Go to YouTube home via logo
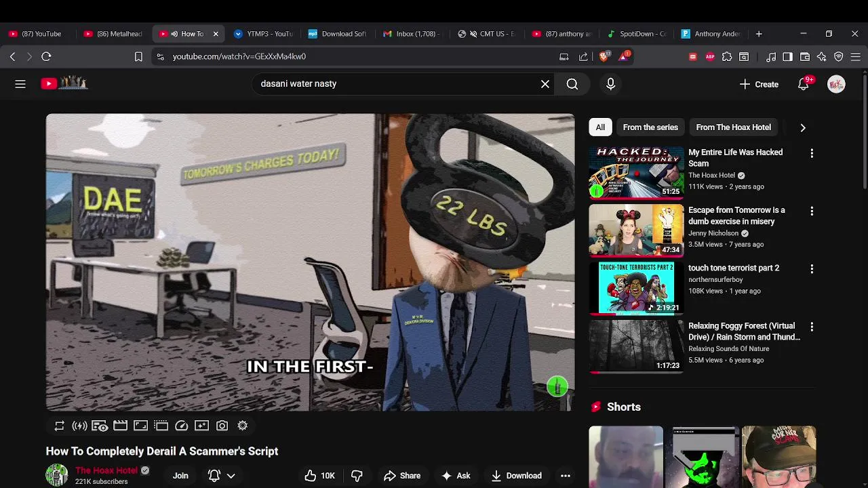The width and height of the screenshot is (868, 488). pos(64,83)
